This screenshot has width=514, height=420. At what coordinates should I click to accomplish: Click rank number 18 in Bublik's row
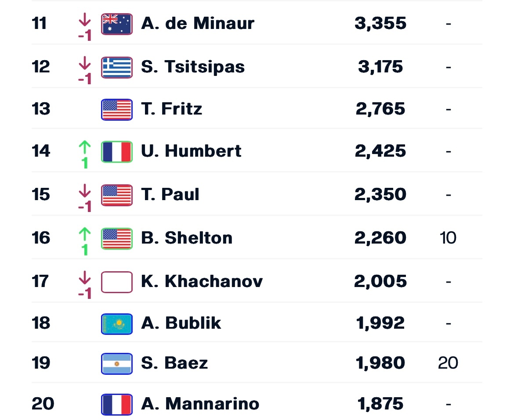[x=41, y=323]
